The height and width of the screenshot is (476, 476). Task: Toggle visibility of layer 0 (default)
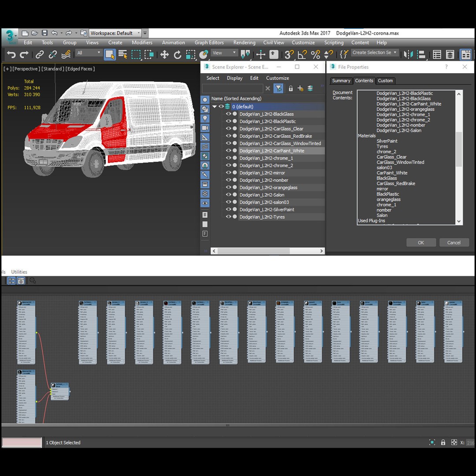click(x=221, y=107)
